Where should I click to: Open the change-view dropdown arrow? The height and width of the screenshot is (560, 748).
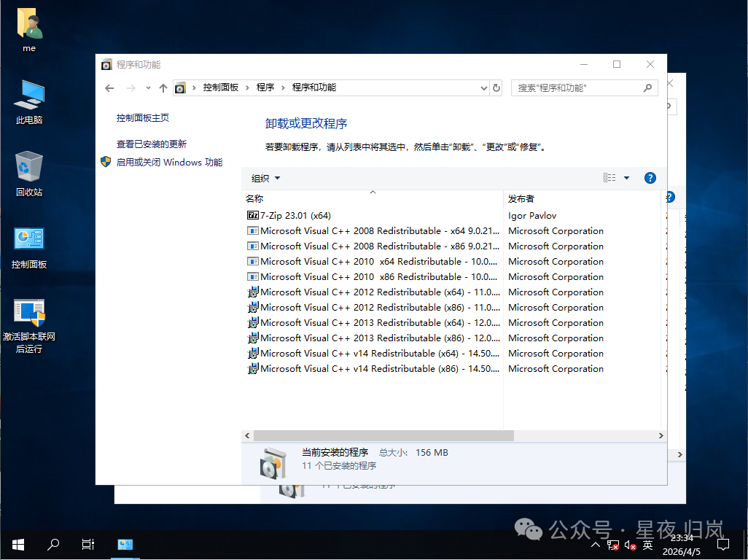tap(627, 177)
